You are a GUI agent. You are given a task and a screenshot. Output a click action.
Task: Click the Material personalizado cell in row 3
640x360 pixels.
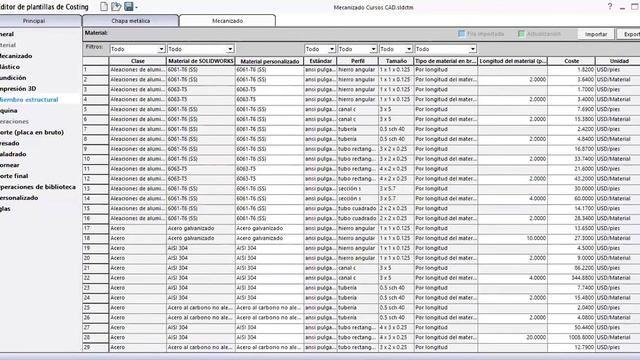tap(269, 89)
